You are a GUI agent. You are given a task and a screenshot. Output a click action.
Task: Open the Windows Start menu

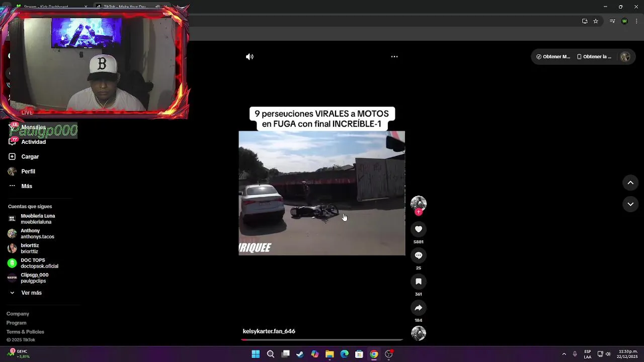coord(256,354)
